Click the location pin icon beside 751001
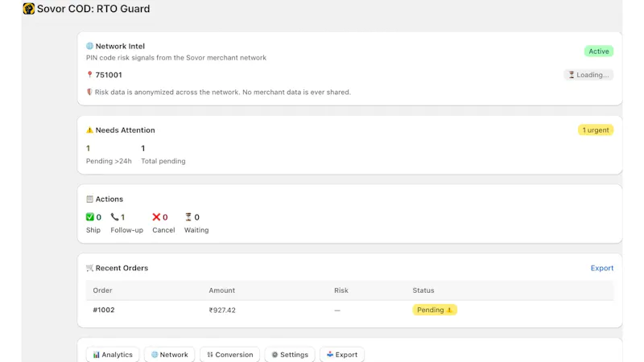Image resolution: width=644 pixels, height=362 pixels. (89, 75)
